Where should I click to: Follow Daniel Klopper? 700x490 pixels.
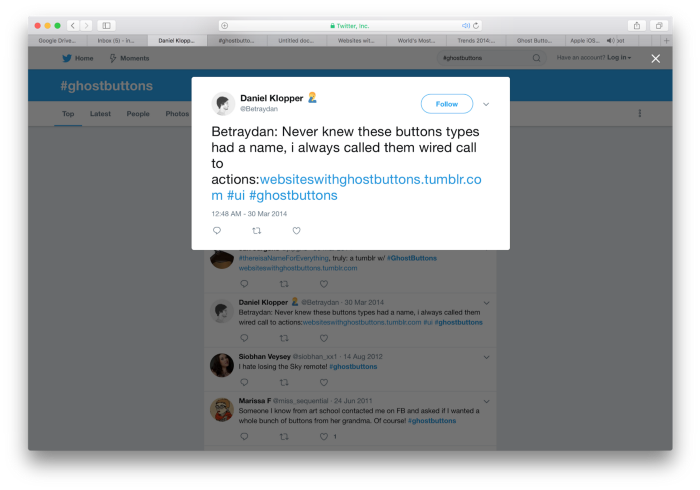[x=446, y=104]
